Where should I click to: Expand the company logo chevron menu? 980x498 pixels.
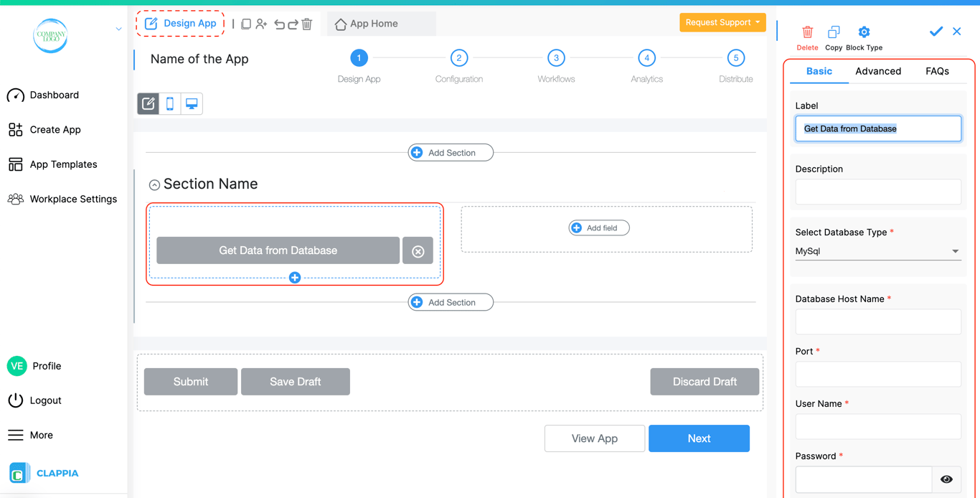tap(118, 29)
